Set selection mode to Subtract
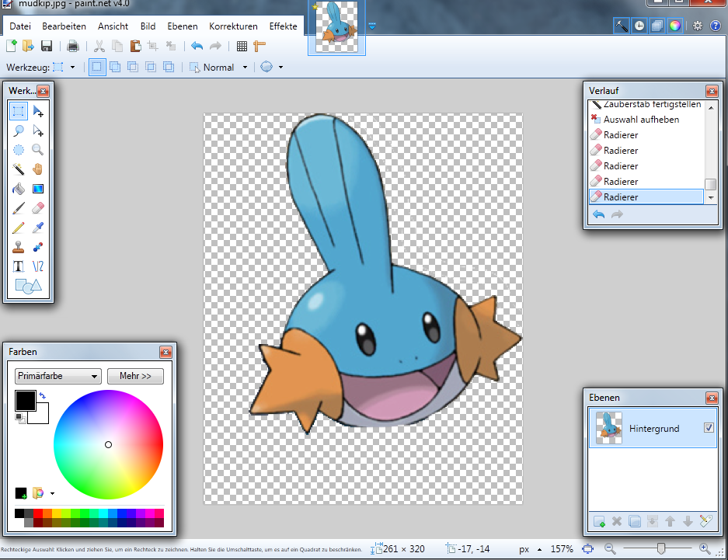 (x=133, y=68)
